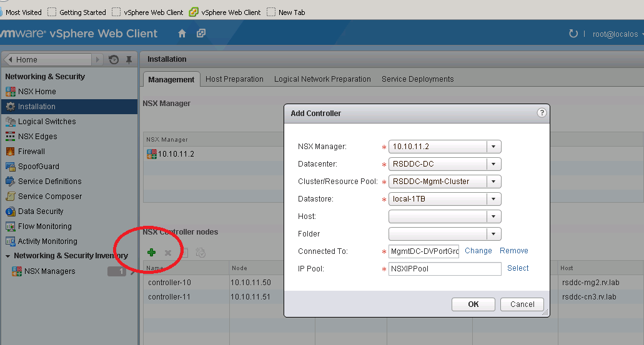Viewport: 644px width, 345px height.
Task: Open the Datastore dropdown arrow
Action: pos(493,199)
